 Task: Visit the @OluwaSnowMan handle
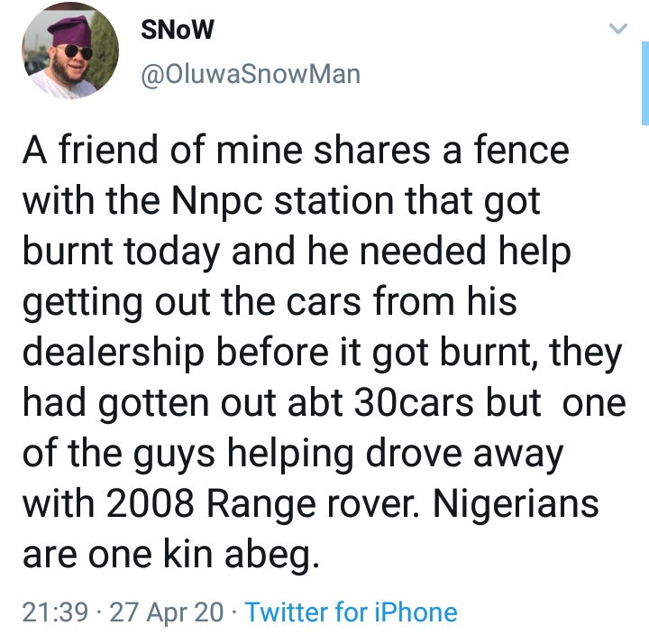[x=251, y=75]
